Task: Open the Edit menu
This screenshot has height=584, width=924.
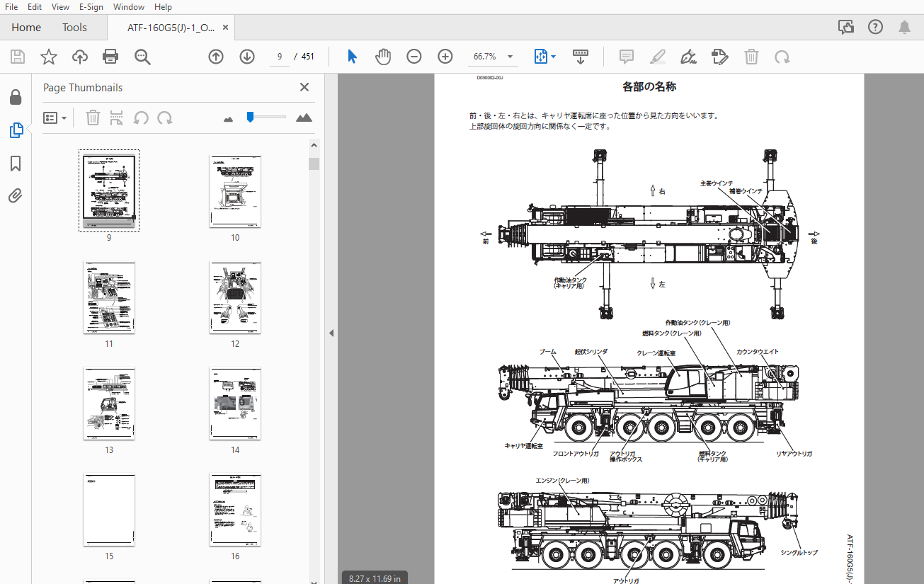Action: coord(35,7)
